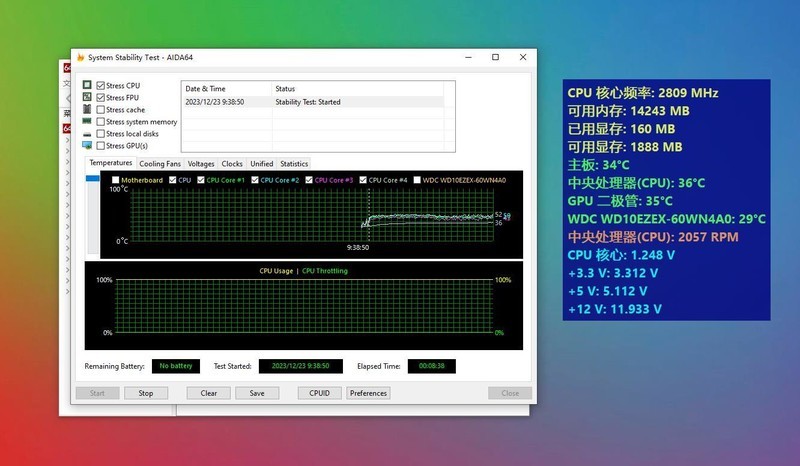Click the CPU Throttling legend label
800x466 pixels.
tap(325, 271)
